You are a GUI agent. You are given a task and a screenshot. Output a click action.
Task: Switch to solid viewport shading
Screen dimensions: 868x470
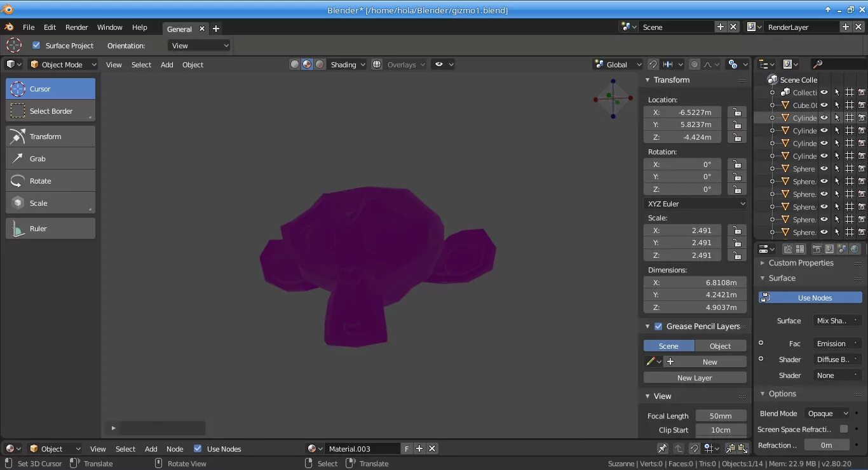point(295,64)
